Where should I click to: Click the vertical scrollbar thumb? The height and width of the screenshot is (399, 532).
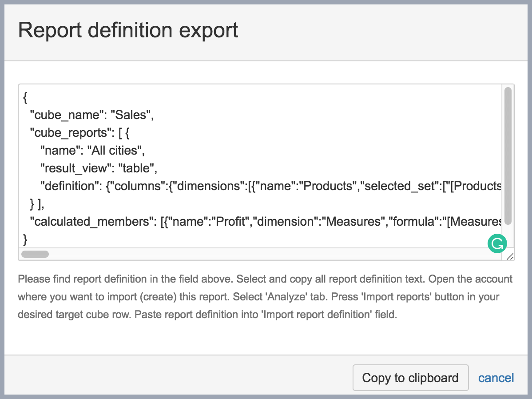pos(508,156)
